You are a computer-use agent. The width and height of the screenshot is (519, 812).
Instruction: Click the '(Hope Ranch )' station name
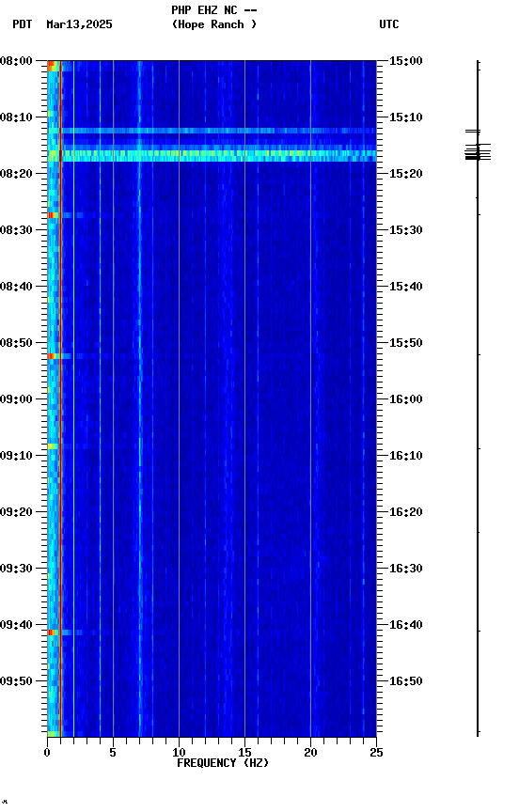[x=214, y=24]
